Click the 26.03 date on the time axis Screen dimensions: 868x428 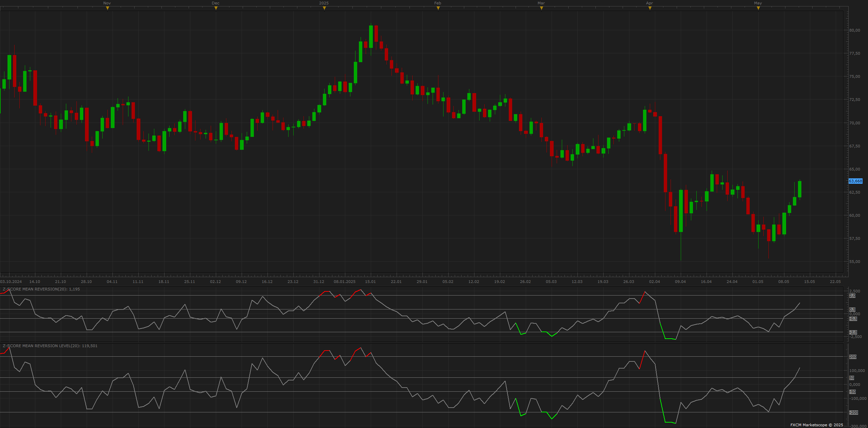tap(629, 282)
